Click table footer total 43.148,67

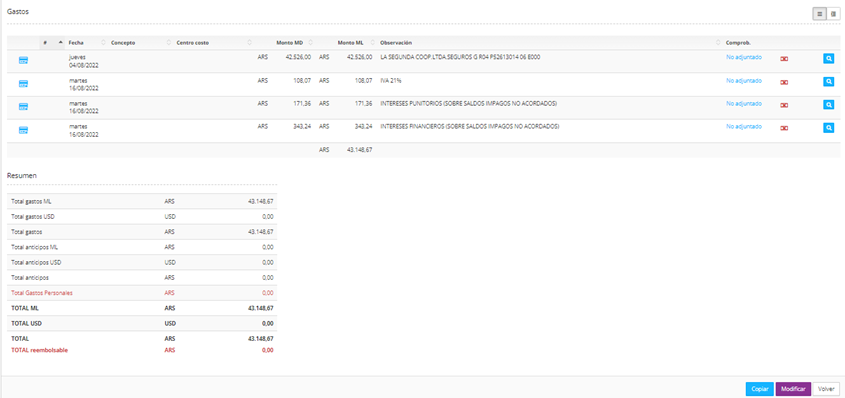click(x=359, y=150)
